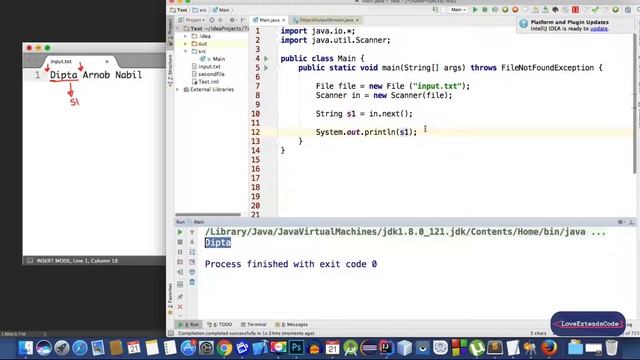
Task: Click line 12 println statement
Action: [366, 132]
